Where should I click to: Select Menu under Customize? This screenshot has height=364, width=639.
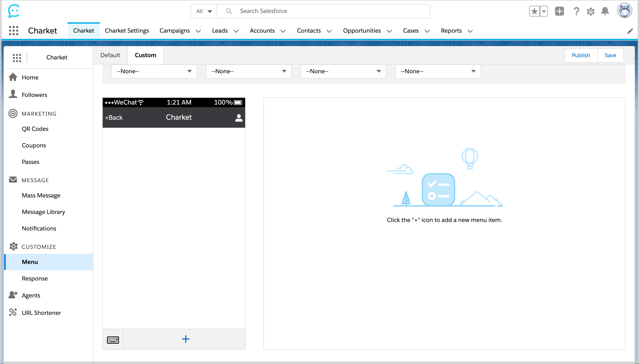pyautogui.click(x=49, y=262)
